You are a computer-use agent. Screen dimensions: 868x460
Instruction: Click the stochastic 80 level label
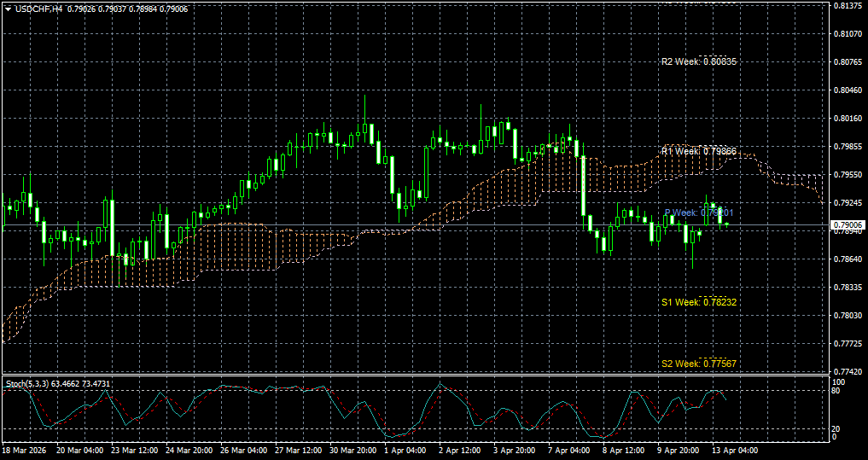837,391
